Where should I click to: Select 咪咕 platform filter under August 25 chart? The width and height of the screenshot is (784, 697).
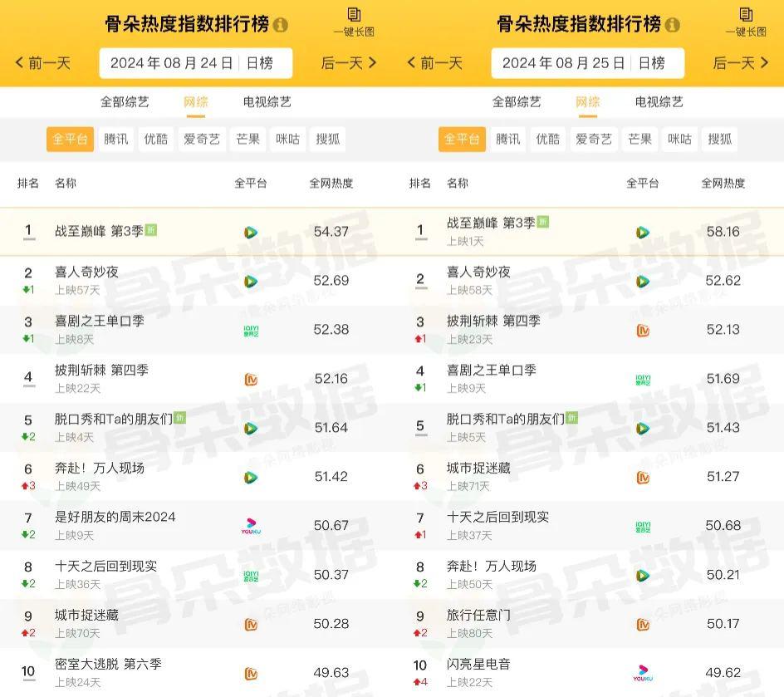point(680,140)
